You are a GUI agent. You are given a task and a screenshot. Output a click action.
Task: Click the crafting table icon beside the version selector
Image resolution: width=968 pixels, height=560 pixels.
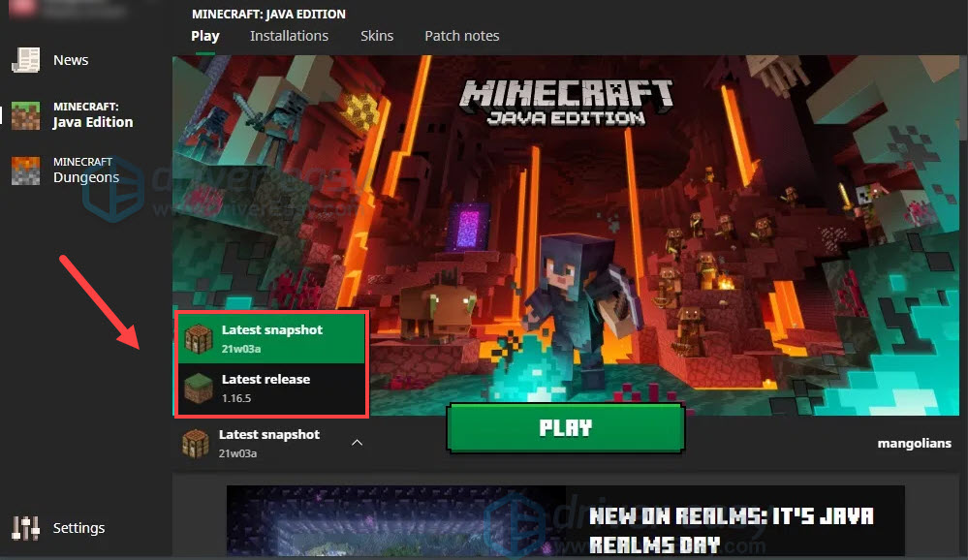pyautogui.click(x=195, y=442)
